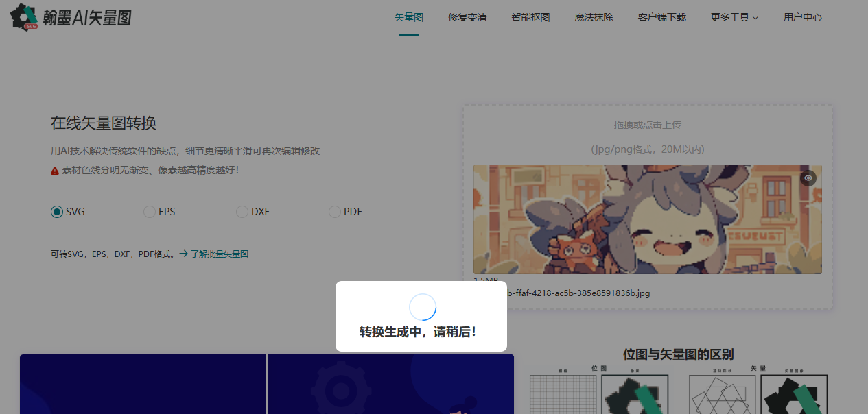Select the DXF output format

242,212
